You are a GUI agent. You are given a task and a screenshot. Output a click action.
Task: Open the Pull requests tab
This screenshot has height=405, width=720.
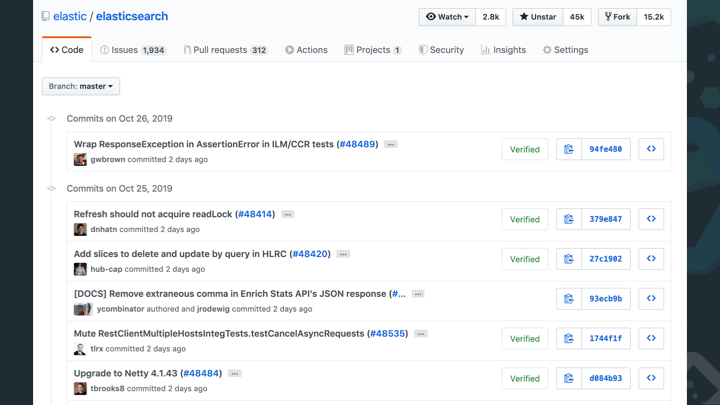[x=225, y=50]
